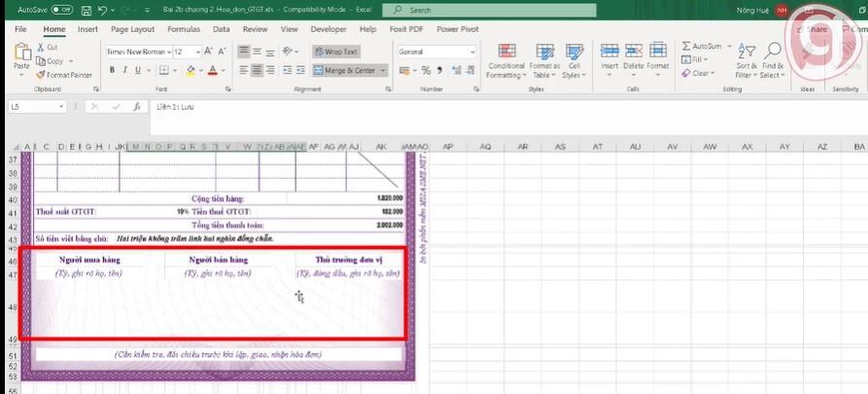Increase the cell indent

[x=300, y=70]
